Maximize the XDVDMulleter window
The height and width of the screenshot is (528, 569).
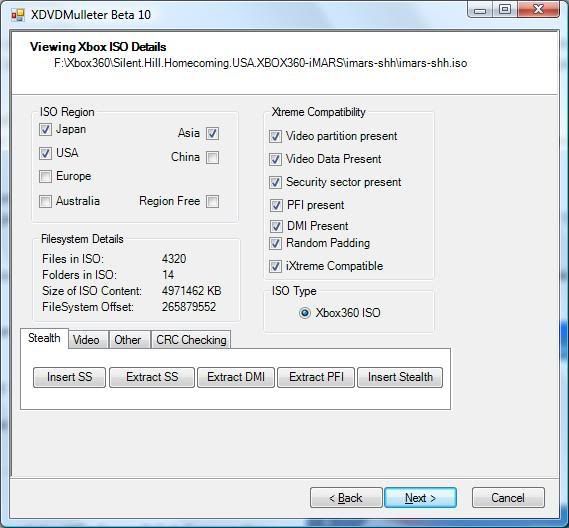(x=505, y=9)
